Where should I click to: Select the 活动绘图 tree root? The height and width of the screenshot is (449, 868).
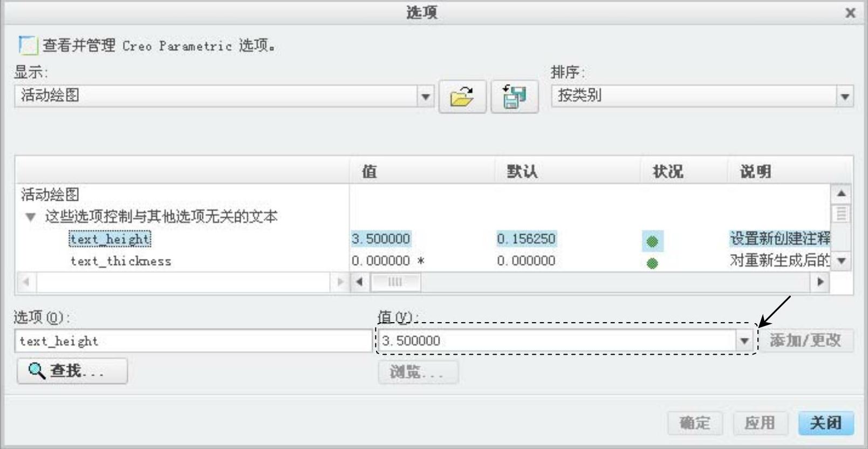point(50,194)
